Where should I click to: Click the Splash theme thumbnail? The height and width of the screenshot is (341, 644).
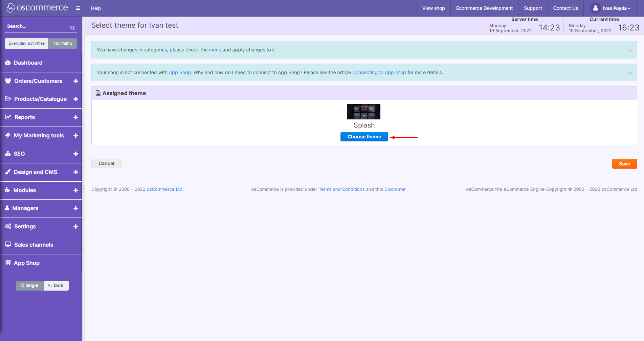(363, 112)
